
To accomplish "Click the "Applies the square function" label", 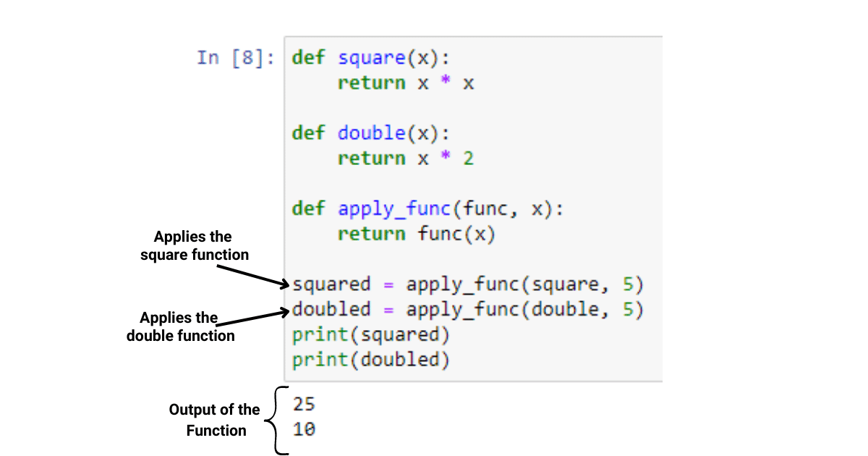I will coord(193,245).
